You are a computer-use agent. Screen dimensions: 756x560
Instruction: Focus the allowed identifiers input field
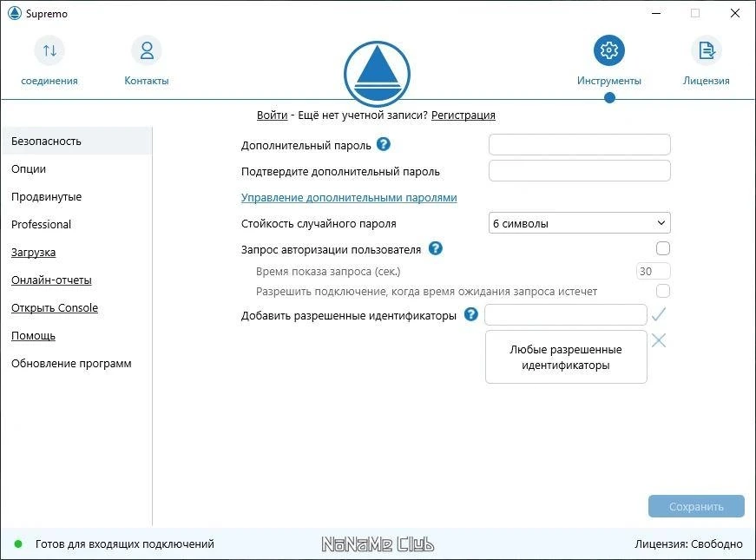[566, 314]
